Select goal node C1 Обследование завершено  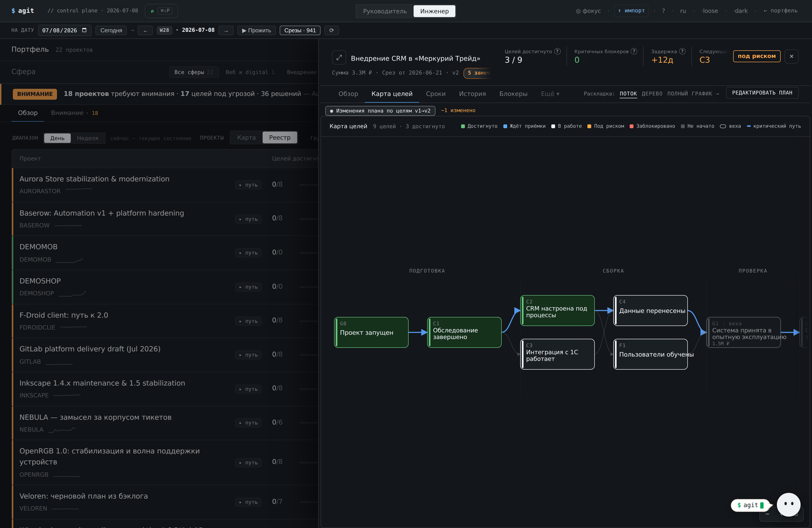(464, 332)
